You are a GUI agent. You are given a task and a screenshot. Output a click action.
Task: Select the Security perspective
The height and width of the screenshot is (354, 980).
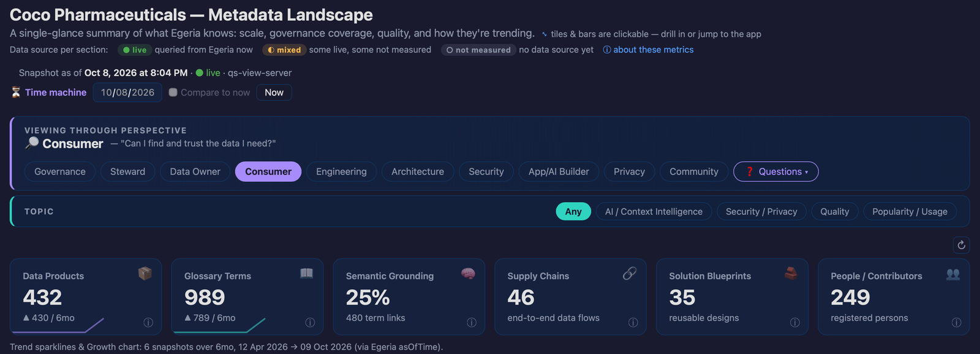pos(486,171)
